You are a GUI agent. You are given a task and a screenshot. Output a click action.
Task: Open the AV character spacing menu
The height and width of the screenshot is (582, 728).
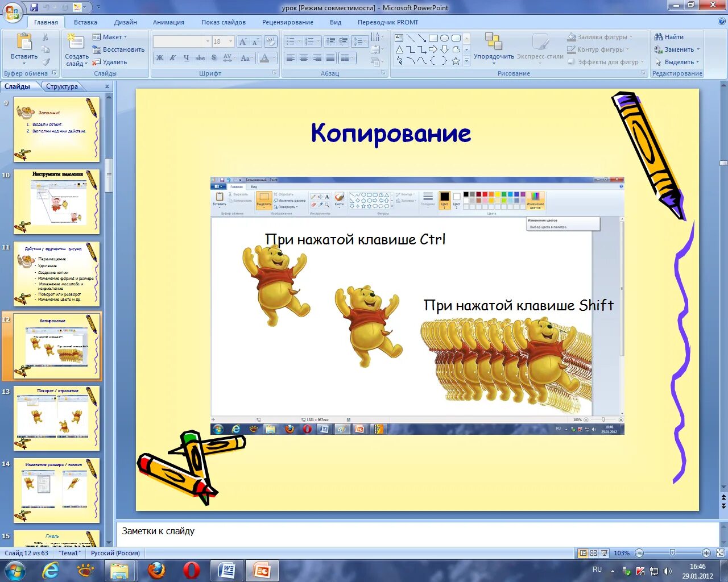[x=229, y=58]
